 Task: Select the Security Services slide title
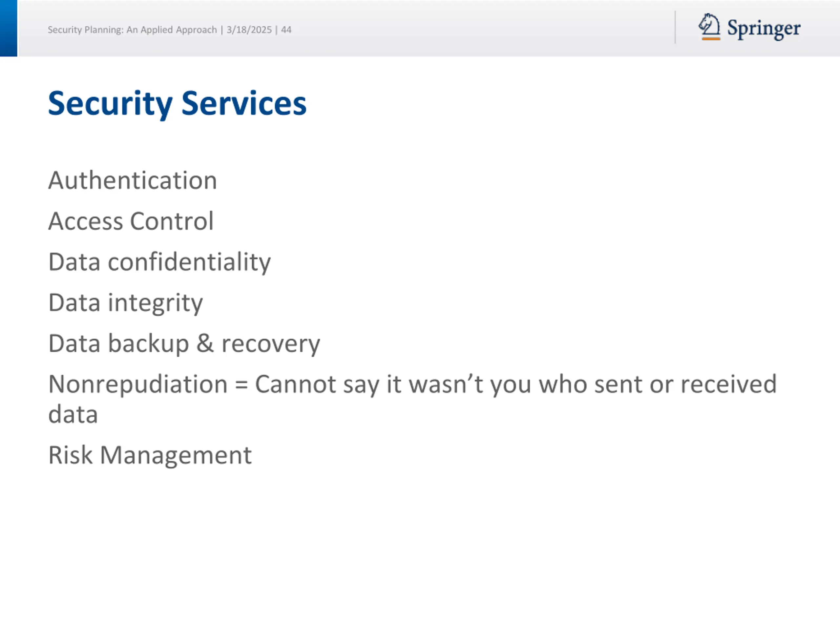point(177,103)
